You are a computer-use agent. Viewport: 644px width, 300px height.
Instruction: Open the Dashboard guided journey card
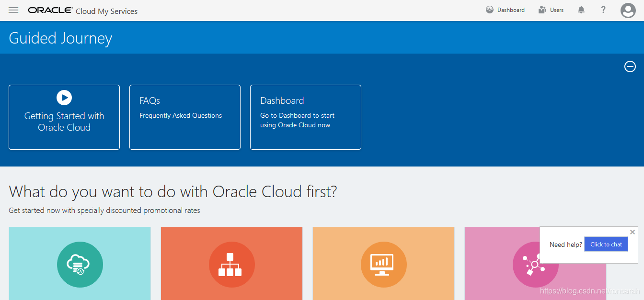306,117
